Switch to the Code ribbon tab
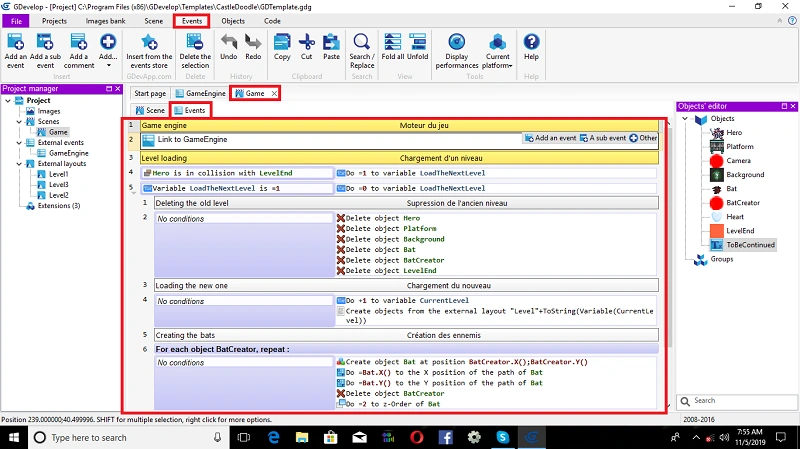The width and height of the screenshot is (800, 449). click(272, 21)
